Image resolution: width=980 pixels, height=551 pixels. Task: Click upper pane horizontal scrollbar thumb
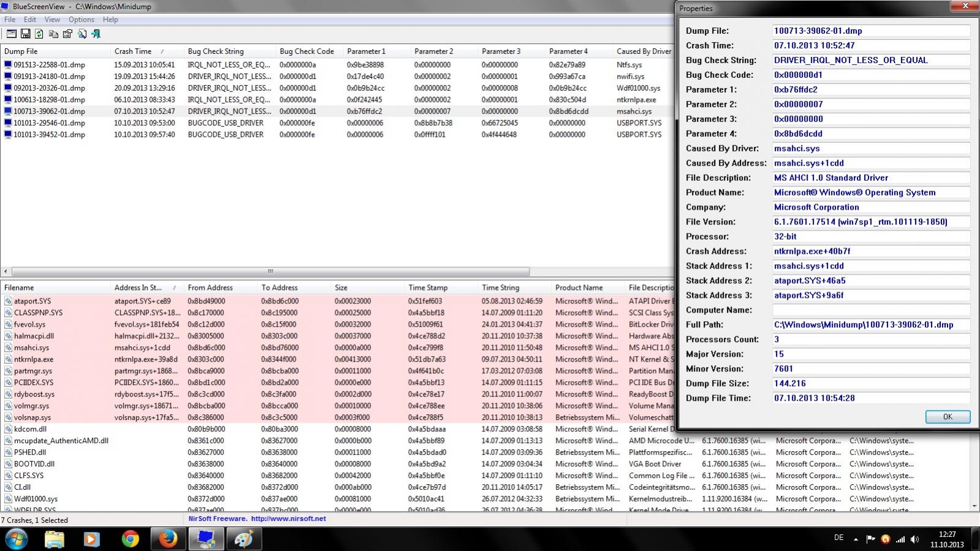tap(270, 272)
